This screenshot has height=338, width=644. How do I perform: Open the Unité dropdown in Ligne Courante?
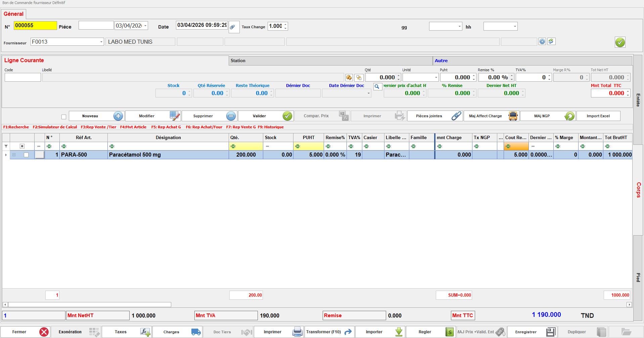coord(436,78)
